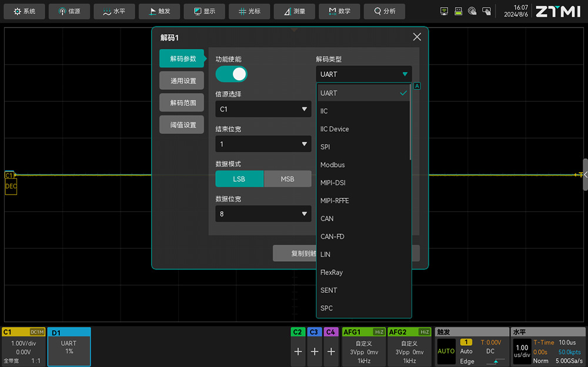Click the C1 channel marker on waveform left edge

tap(9, 175)
